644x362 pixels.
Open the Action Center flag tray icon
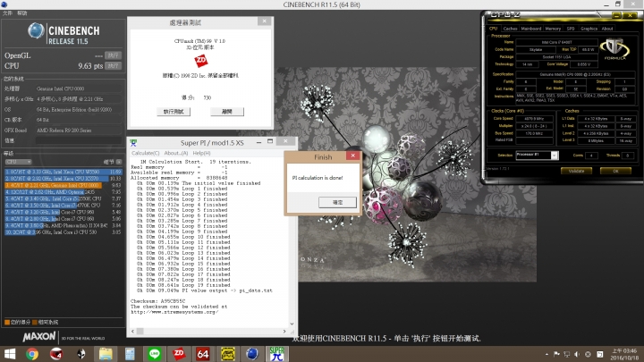556,354
